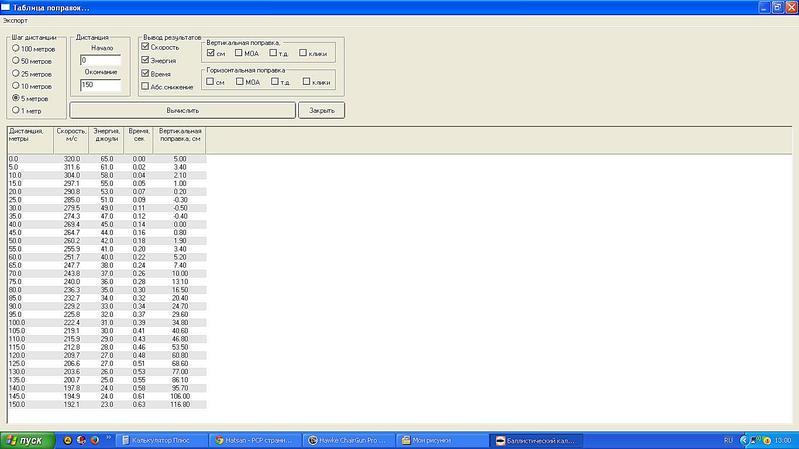799x449 pixels.
Task: Toggle the Время output checkbox
Action: pyautogui.click(x=145, y=73)
